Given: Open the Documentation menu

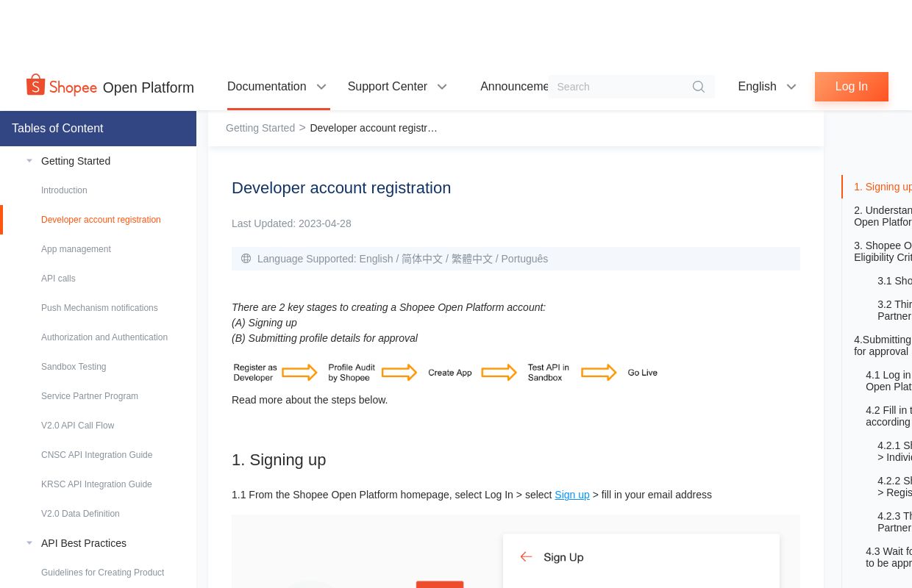Looking at the screenshot, I should pyautogui.click(x=266, y=87).
